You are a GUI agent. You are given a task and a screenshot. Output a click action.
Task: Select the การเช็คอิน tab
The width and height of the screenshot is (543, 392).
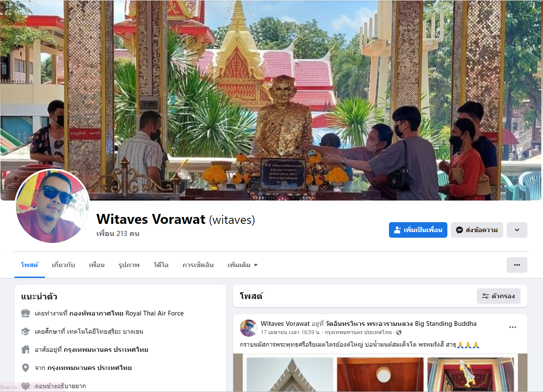click(x=198, y=265)
